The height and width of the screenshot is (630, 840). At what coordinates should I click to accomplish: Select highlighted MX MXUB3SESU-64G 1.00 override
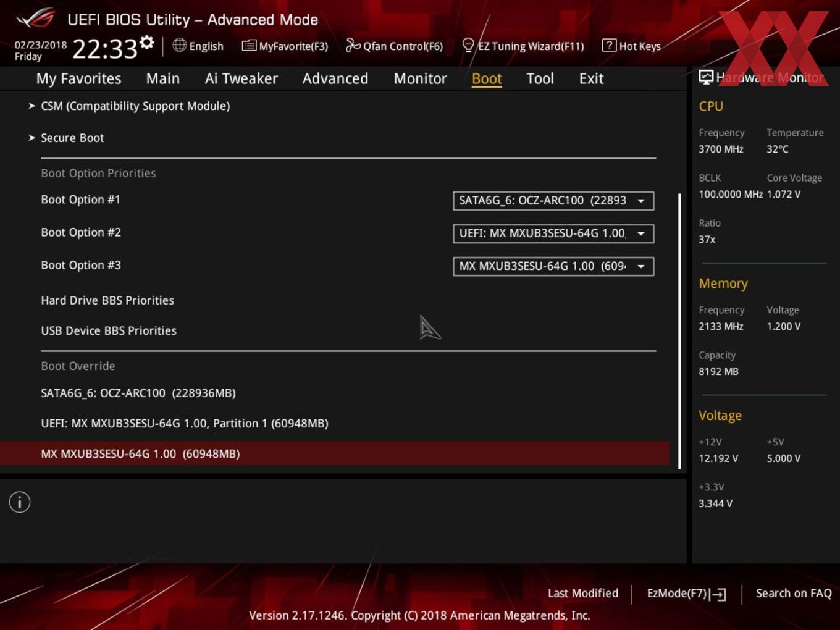tap(335, 453)
